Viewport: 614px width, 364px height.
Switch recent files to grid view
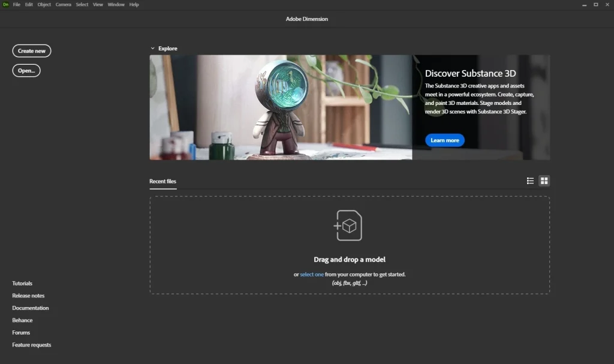click(x=544, y=181)
